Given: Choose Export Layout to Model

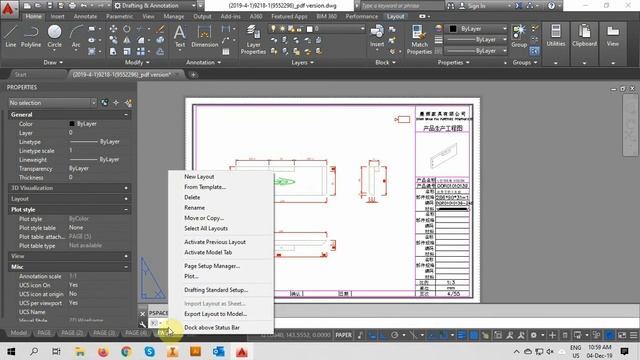Looking at the screenshot, I should click(216, 314).
